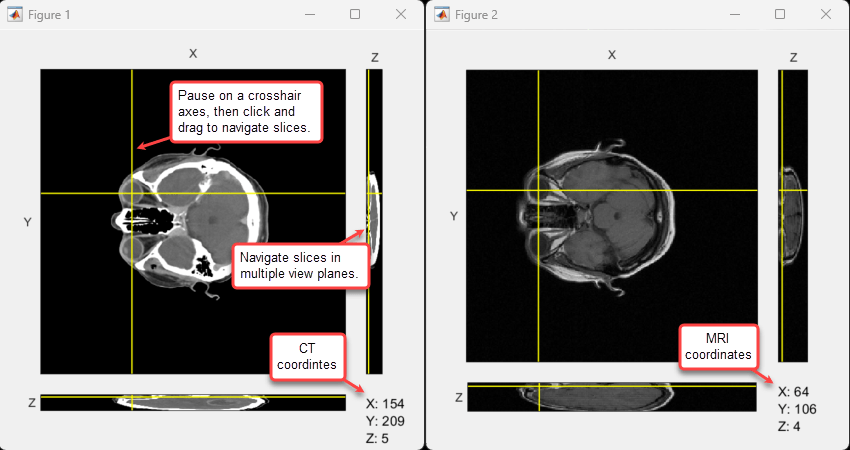Maximize the Figure 1 window
The image size is (850, 450).
tap(355, 15)
